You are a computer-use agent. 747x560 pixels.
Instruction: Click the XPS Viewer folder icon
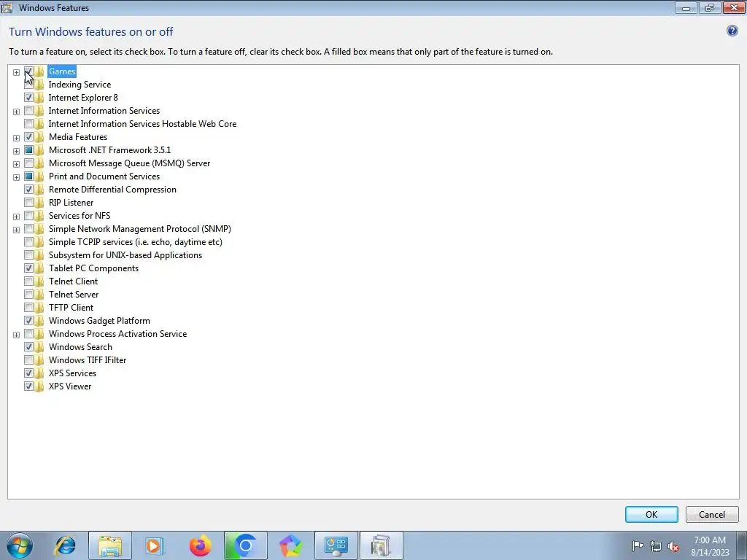pos(39,386)
